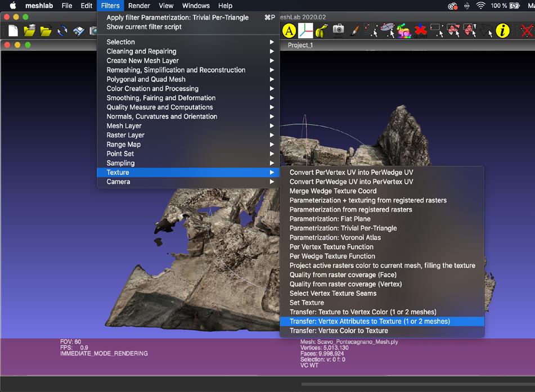Open the File menu
Image resolution: width=535 pixels, height=392 pixels.
(x=67, y=6)
